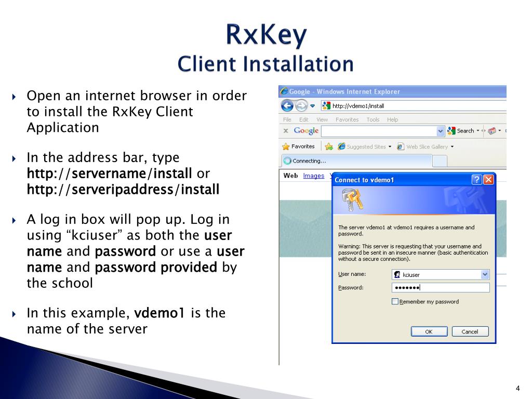This screenshot has height=399, width=532.
Task: Click the Web text on Google page
Action: [290, 176]
